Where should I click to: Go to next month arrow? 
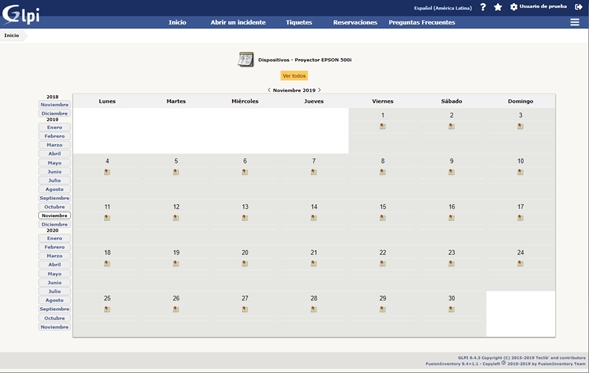pos(319,90)
